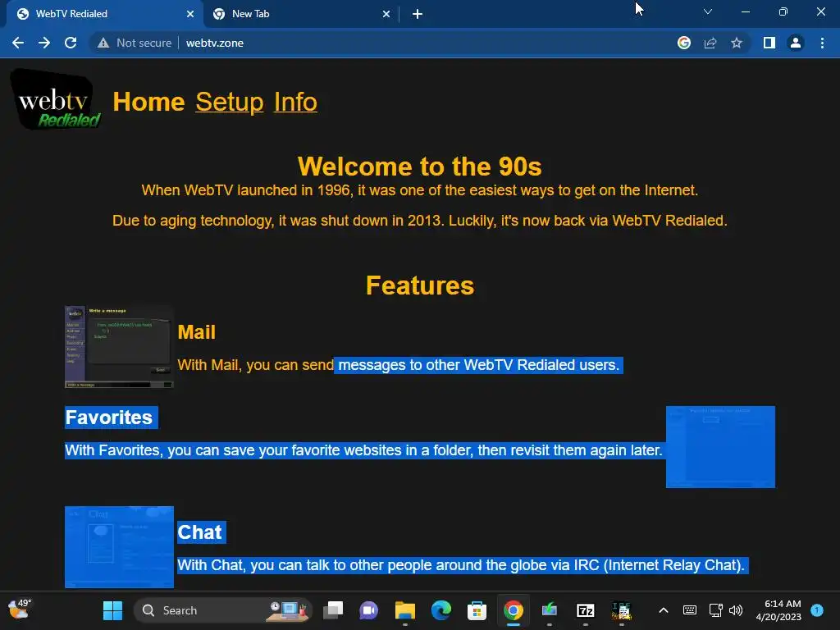The height and width of the screenshot is (630, 840).
Task: Show hidden system tray icons
Action: tap(663, 610)
